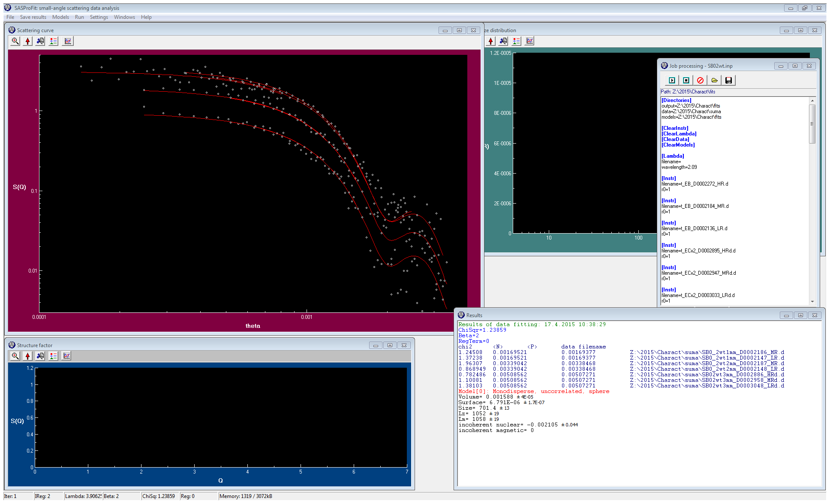The height and width of the screenshot is (504, 830).
Task: Click the scissors copy icon in Size distribution
Action: click(503, 41)
